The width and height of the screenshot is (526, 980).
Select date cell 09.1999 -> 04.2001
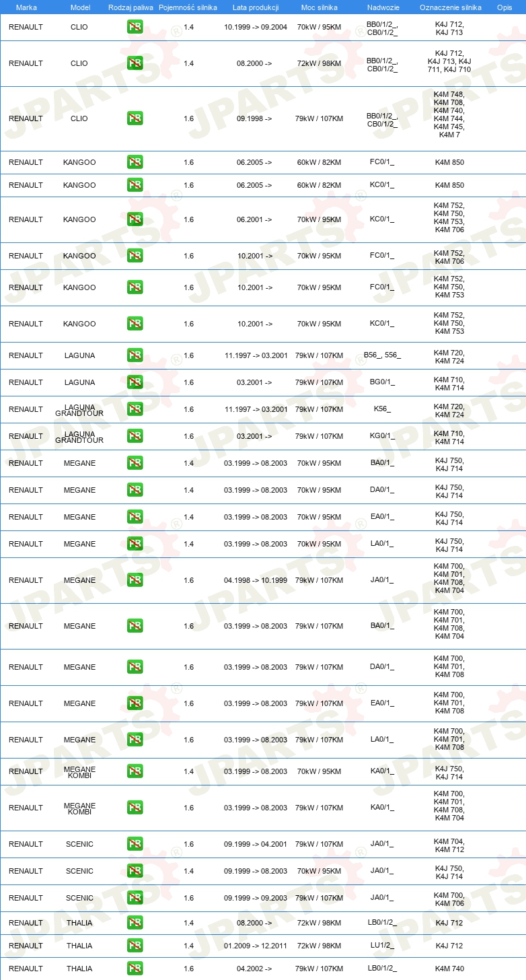click(256, 844)
